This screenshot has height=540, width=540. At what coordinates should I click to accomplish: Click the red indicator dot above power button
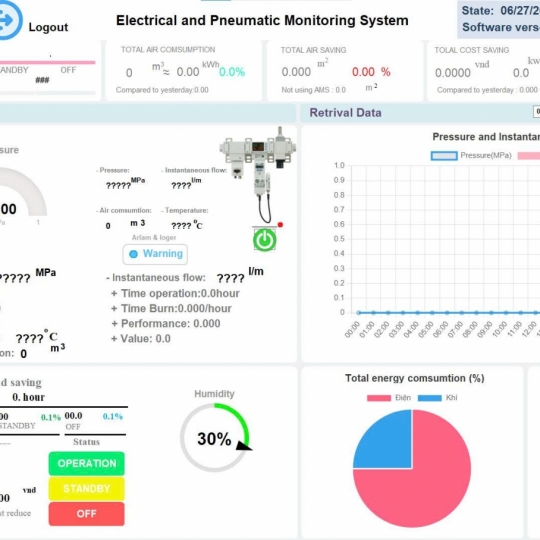click(x=280, y=225)
